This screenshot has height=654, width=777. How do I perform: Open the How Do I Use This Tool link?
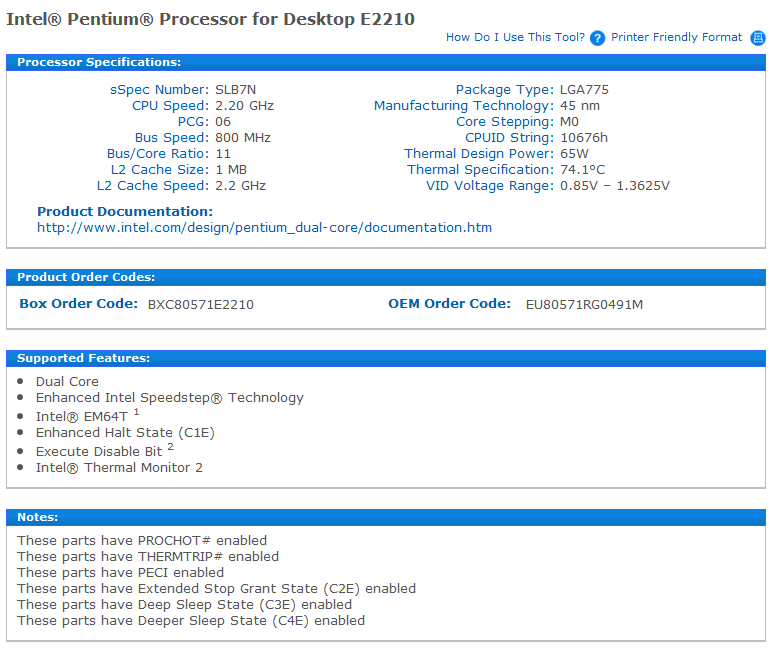tap(515, 37)
